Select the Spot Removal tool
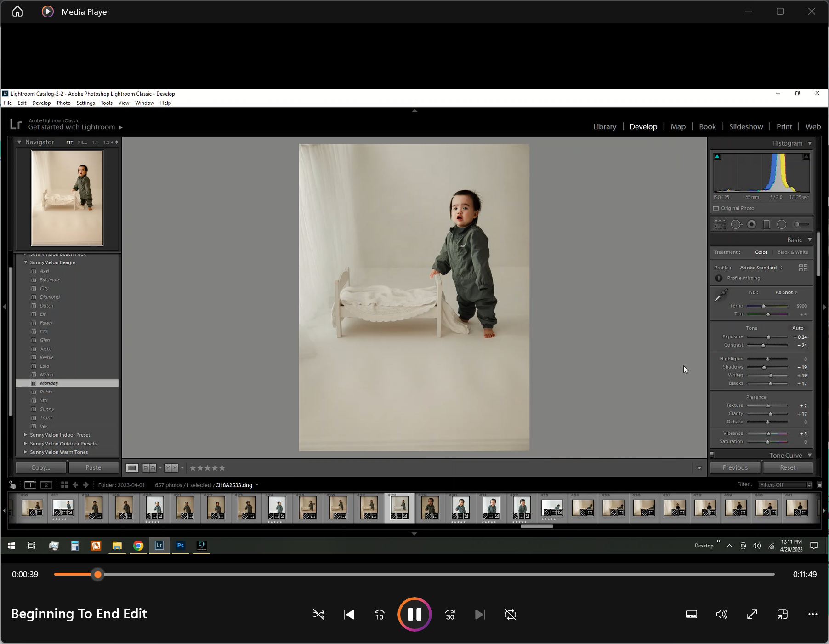Screen dimensions: 829x644 [x=736, y=224]
